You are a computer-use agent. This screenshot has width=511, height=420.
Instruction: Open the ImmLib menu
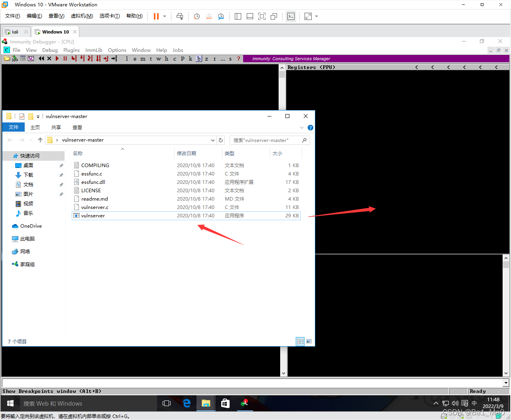(x=94, y=50)
